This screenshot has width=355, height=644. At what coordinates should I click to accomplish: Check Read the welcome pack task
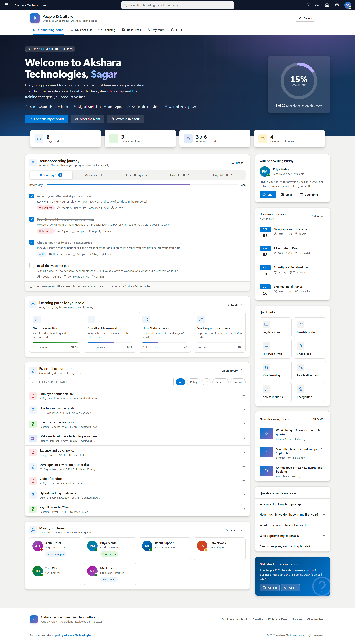(32, 265)
